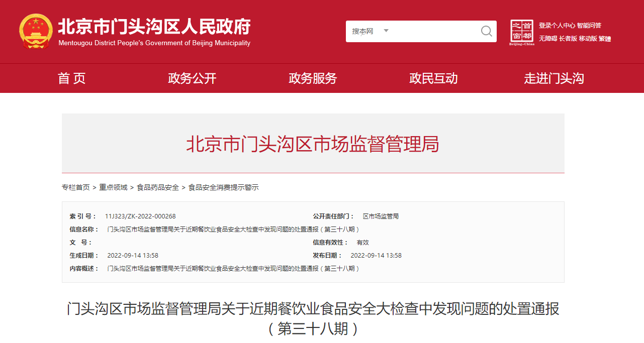Click the national emblem logo
This screenshot has width=644, height=343.
coord(35,31)
